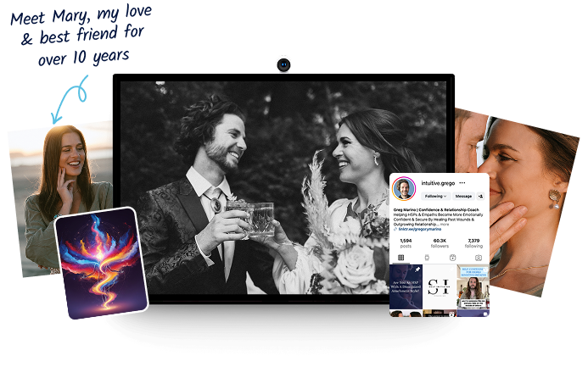Click the add similar accounts icon

pyautogui.click(x=482, y=196)
